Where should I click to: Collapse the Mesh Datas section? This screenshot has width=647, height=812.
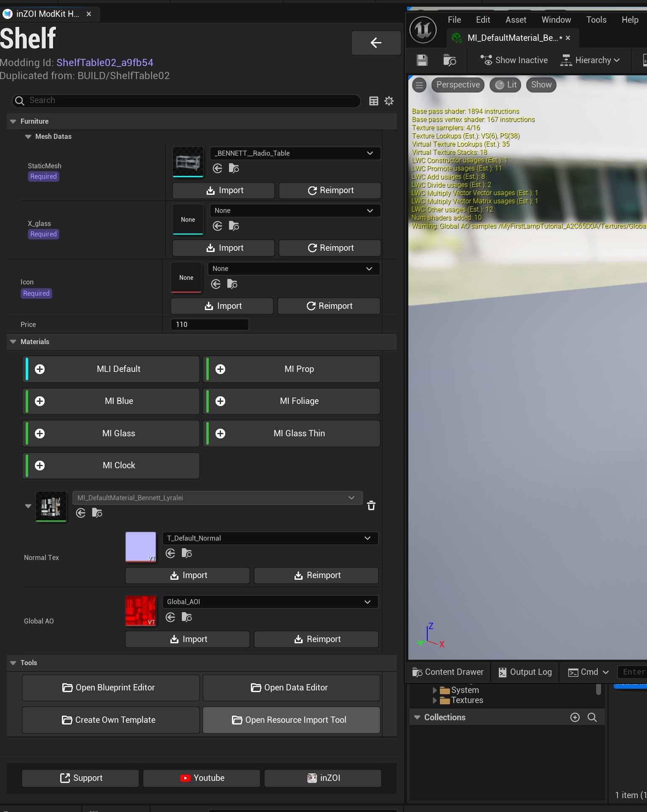28,137
